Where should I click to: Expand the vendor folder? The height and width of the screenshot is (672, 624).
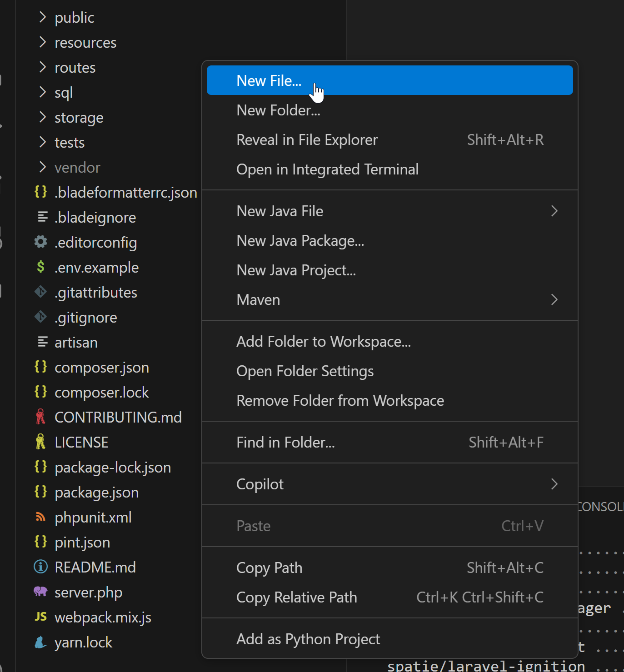(43, 167)
